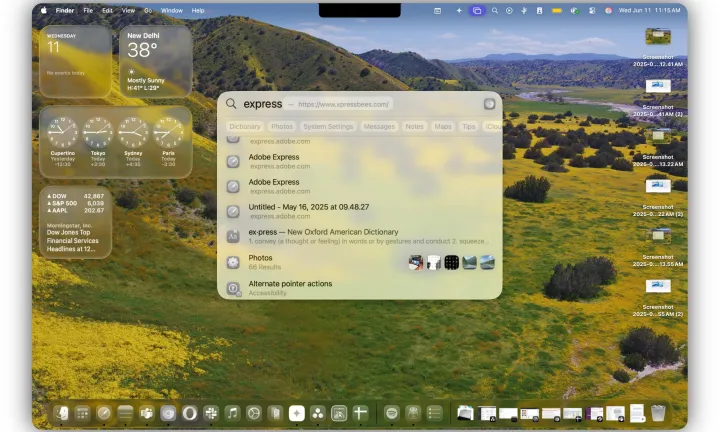This screenshot has width=720, height=432.
Task: Open the Trash in the Dock
Action: (x=658, y=413)
